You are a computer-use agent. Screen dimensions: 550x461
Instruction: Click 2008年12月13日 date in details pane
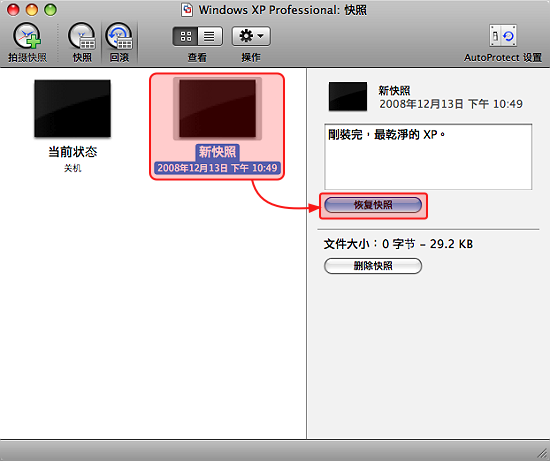451,104
